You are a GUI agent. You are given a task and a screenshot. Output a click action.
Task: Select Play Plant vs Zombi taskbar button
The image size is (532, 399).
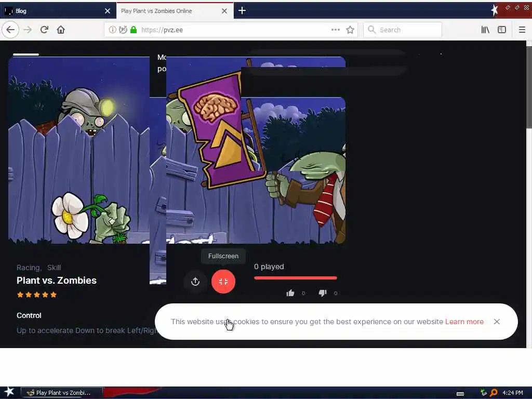(62, 393)
